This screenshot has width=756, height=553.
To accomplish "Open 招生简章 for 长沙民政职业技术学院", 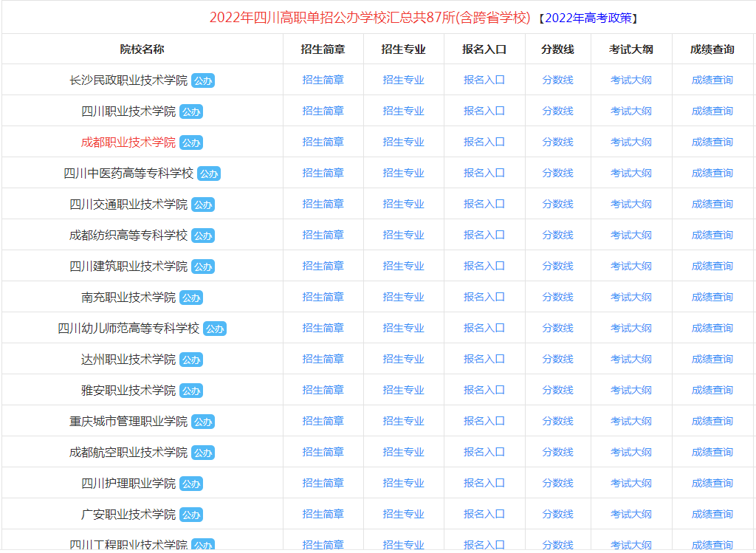I will point(323,80).
